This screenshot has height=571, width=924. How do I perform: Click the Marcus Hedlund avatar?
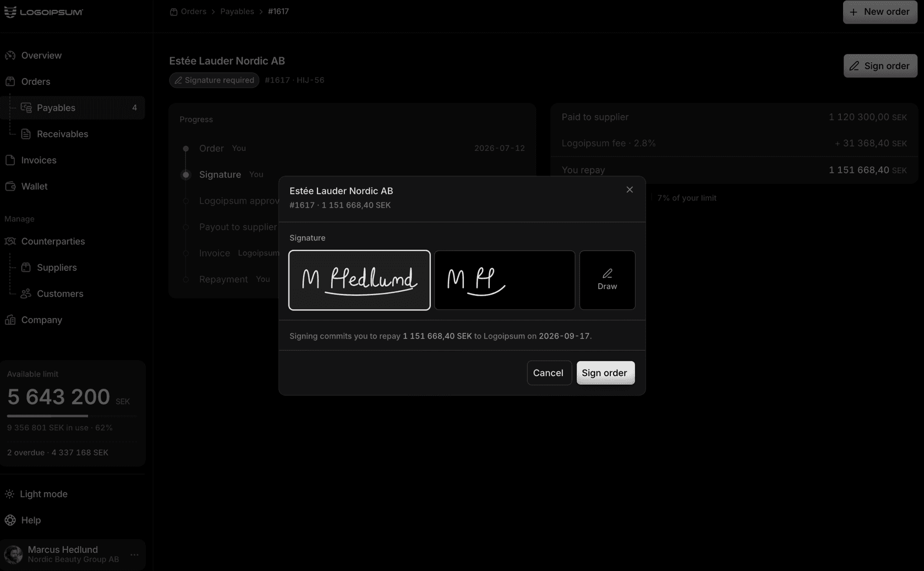(x=13, y=554)
